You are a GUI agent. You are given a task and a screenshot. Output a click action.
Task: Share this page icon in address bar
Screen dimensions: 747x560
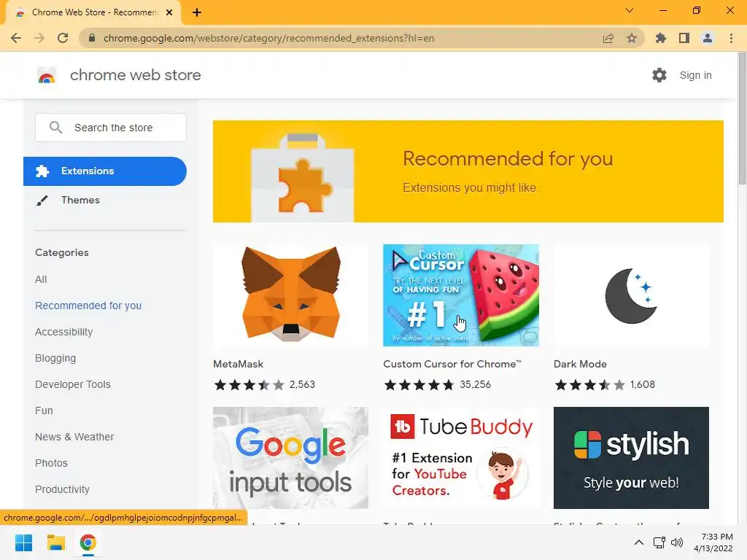coord(608,38)
